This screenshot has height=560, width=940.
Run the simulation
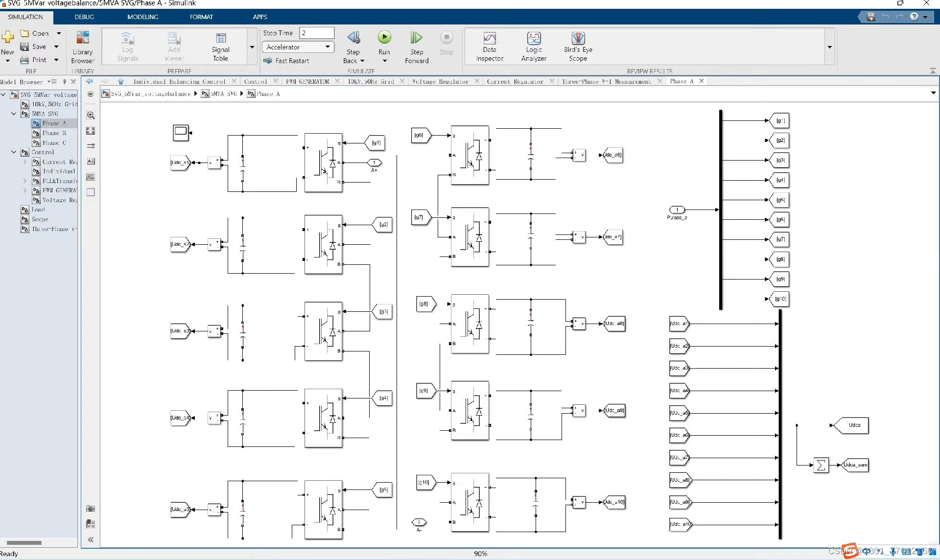[x=384, y=37]
